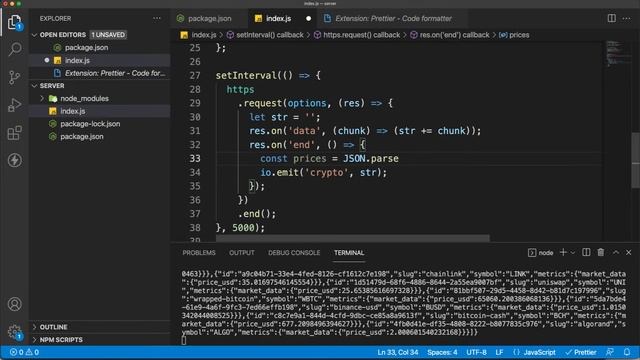The image size is (640, 360).
Task: Open editor More Actions menu
Action: [x=627, y=18]
